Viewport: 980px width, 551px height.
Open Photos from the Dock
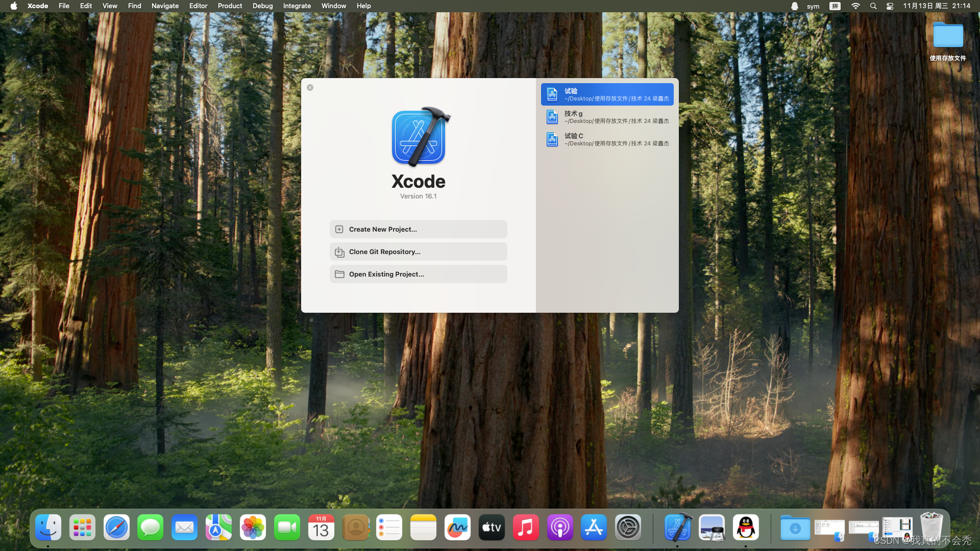pyautogui.click(x=253, y=528)
